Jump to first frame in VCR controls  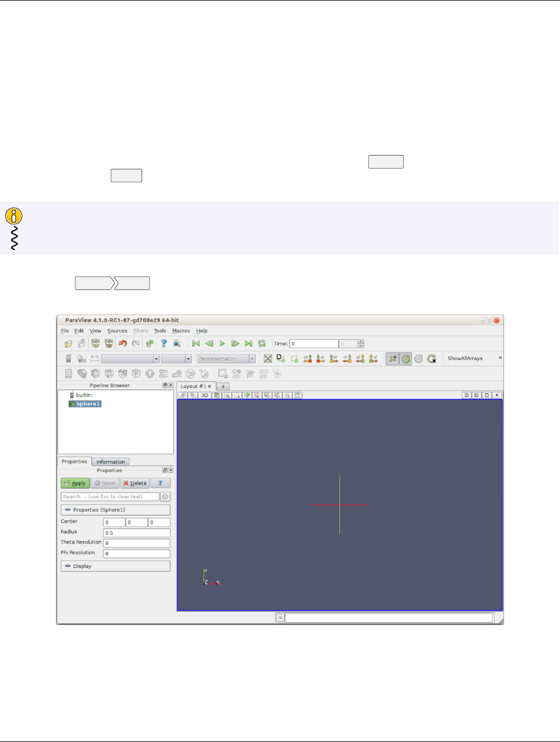[196, 344]
